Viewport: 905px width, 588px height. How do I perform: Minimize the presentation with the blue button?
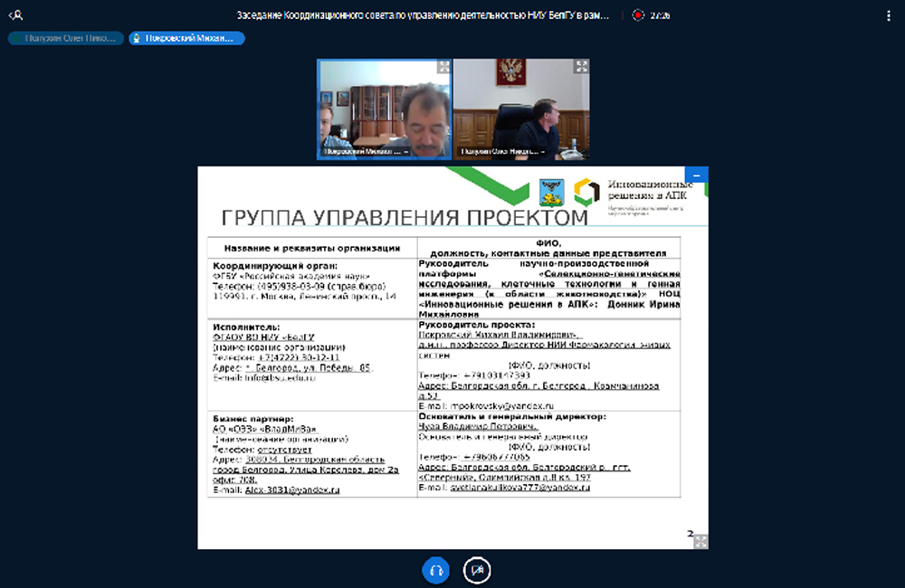point(696,175)
